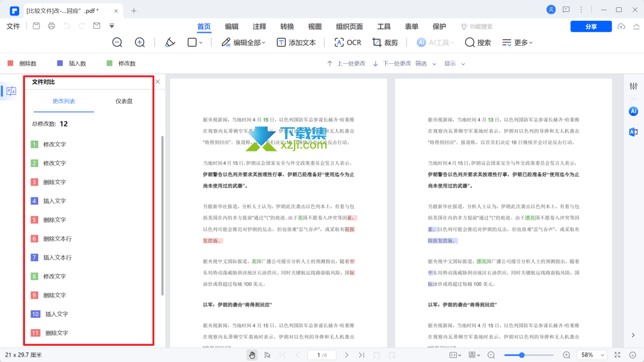Select the 更改列表 tab
Image resolution: width=644 pixels, height=362 pixels.
click(x=64, y=101)
